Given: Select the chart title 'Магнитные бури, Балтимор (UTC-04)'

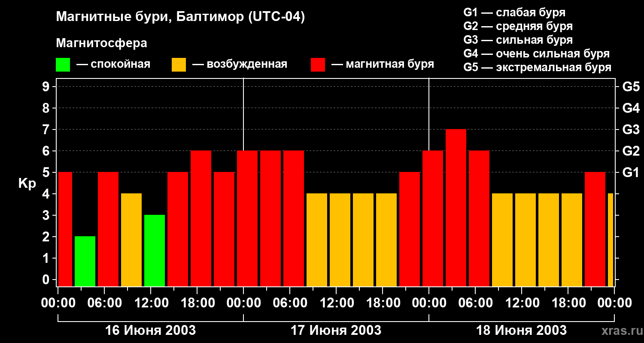Looking at the screenshot, I should (x=180, y=18).
